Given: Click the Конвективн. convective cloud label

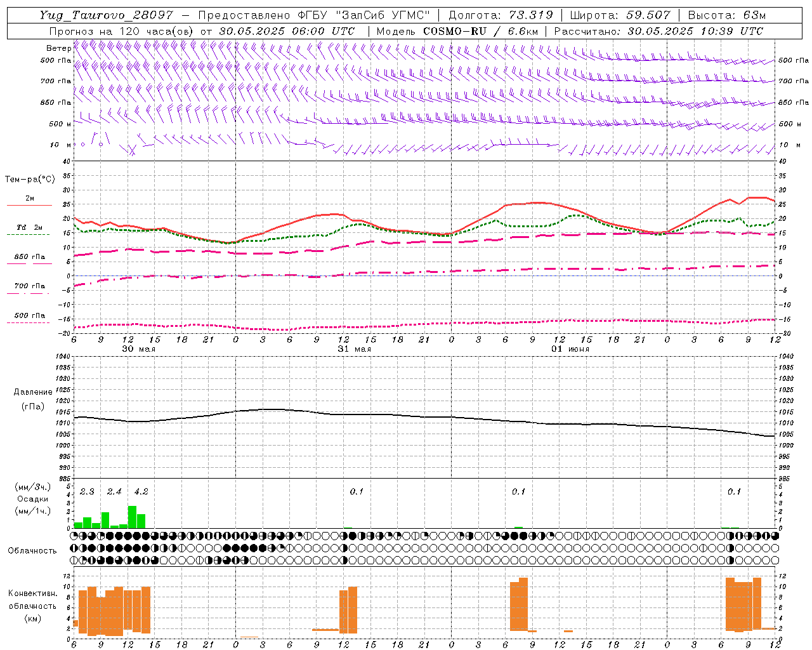Looking at the screenshot, I should (32, 594).
